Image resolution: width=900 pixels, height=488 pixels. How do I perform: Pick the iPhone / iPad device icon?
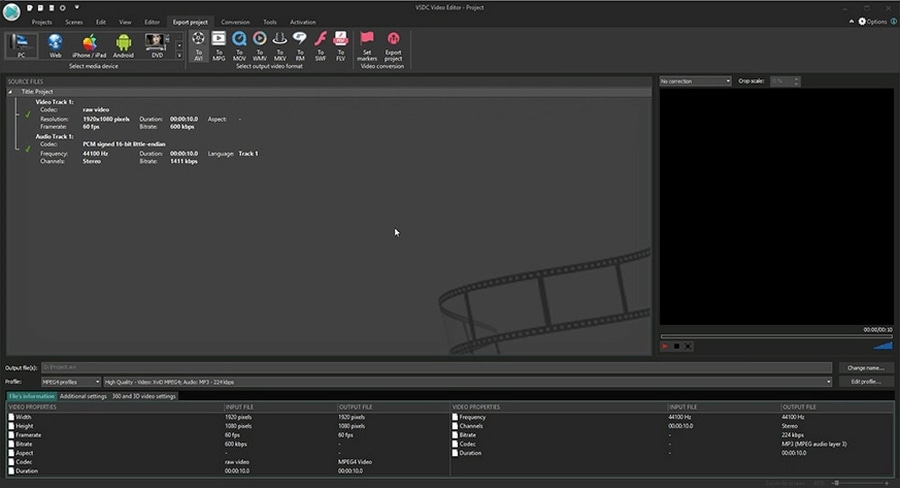[x=89, y=44]
